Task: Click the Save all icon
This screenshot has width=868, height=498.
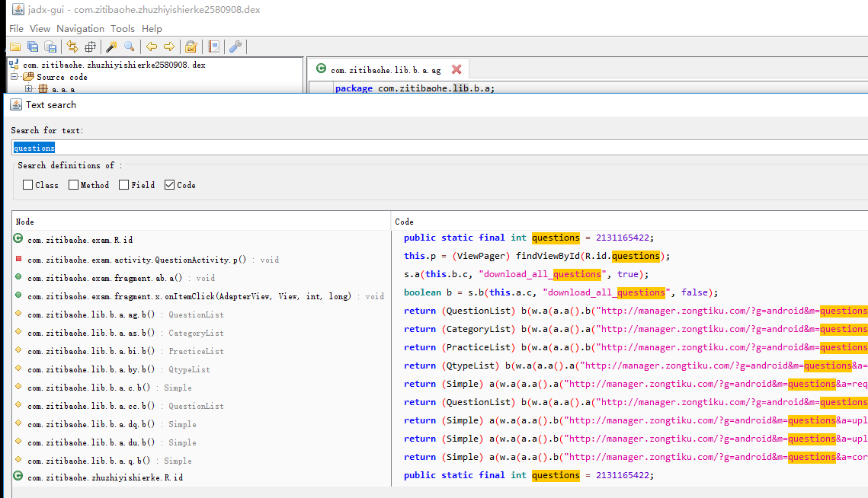Action: click(33, 47)
